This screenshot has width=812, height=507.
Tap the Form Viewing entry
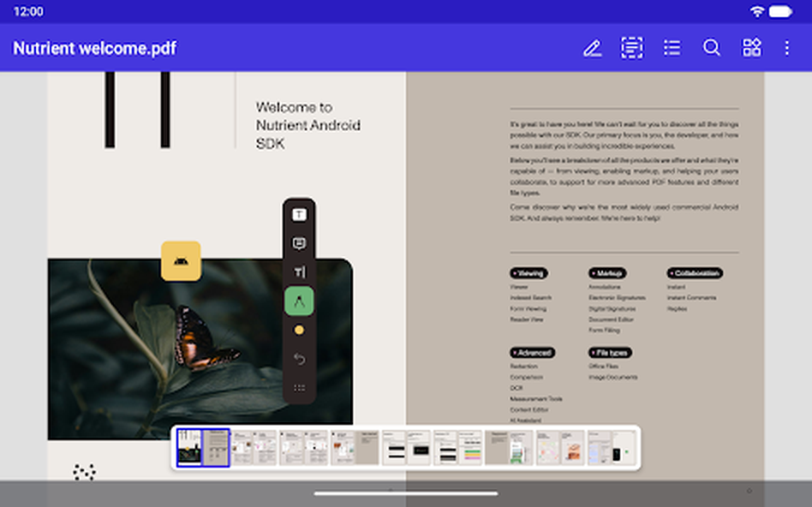[x=528, y=308]
